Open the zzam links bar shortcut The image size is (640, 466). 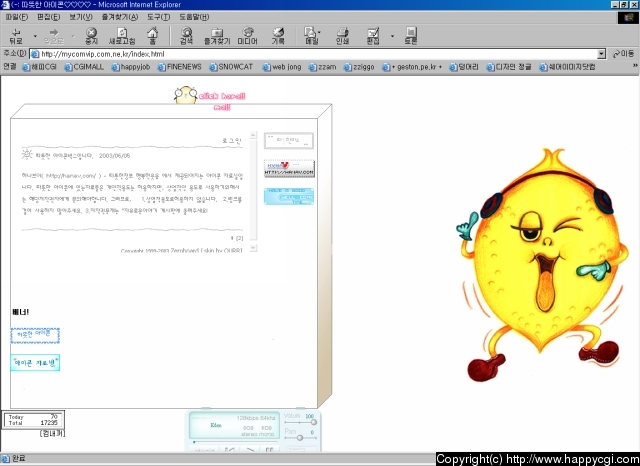tap(322, 67)
